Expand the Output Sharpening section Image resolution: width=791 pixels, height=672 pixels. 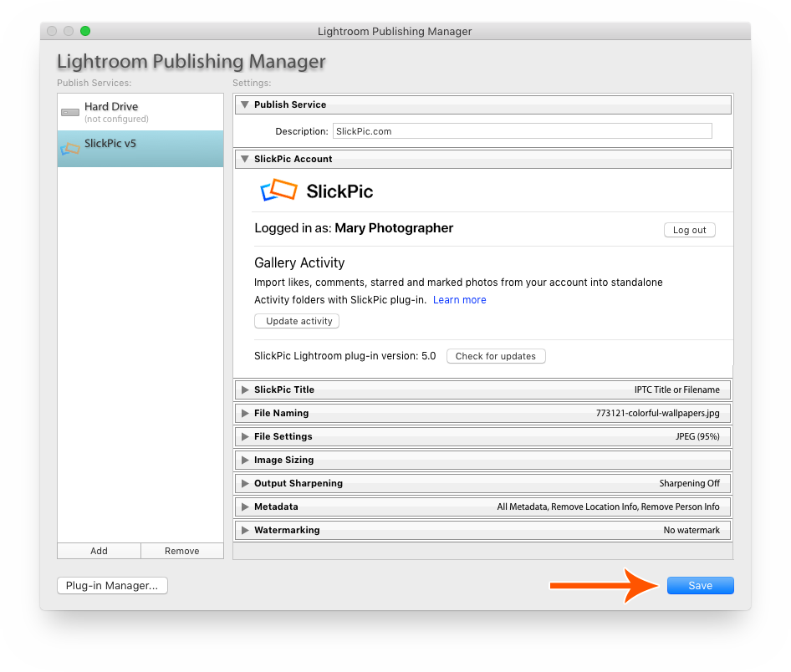[244, 483]
